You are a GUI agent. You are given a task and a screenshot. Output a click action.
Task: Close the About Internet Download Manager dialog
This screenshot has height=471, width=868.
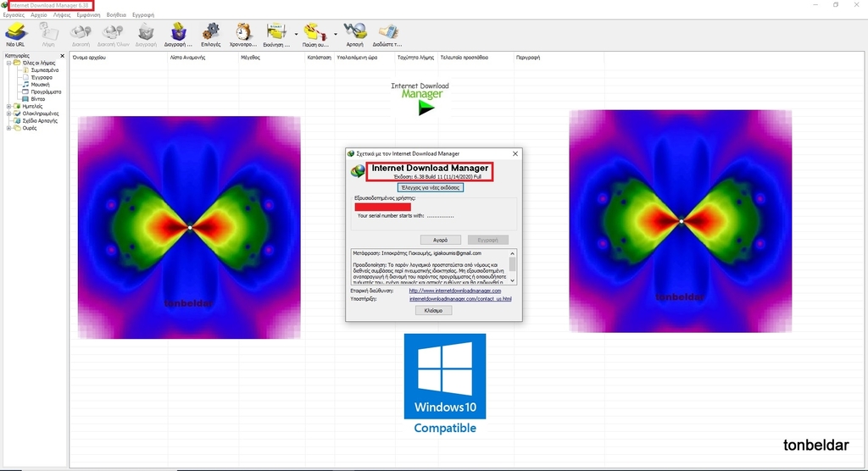pos(515,154)
